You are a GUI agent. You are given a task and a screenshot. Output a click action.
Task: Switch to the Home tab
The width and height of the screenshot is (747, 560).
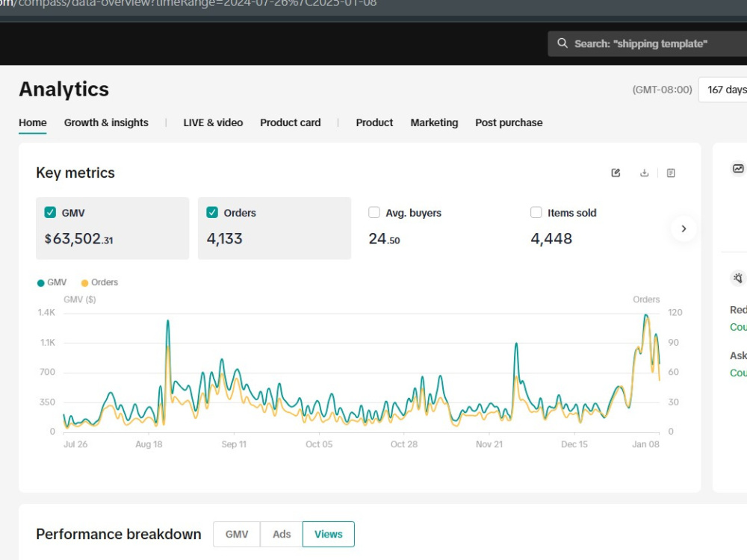coord(33,123)
